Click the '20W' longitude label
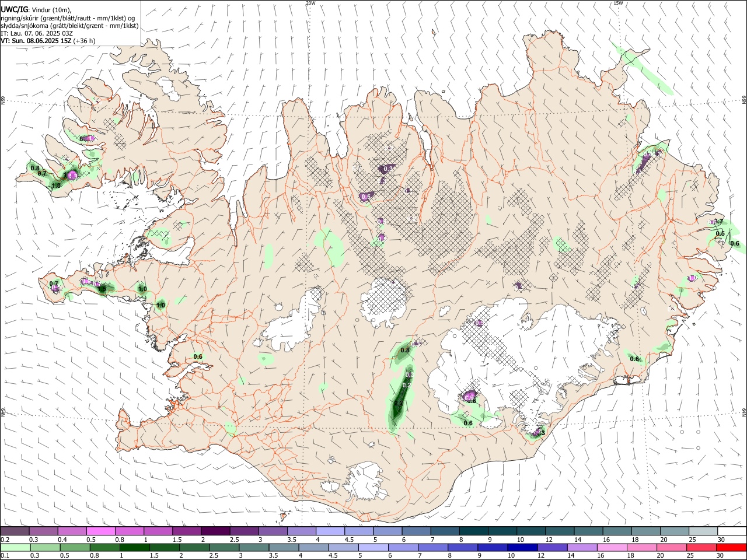747x560 pixels. tap(310, 3)
